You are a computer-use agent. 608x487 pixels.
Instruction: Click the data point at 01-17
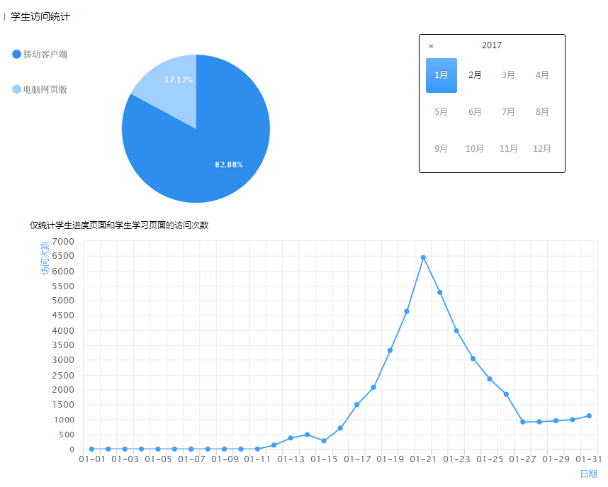point(357,405)
